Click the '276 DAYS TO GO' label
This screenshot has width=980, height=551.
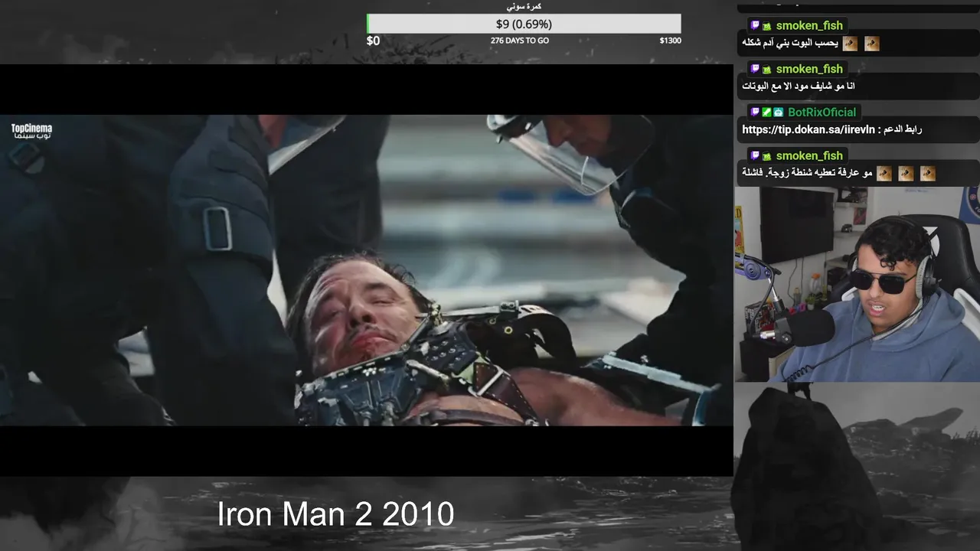pos(520,41)
